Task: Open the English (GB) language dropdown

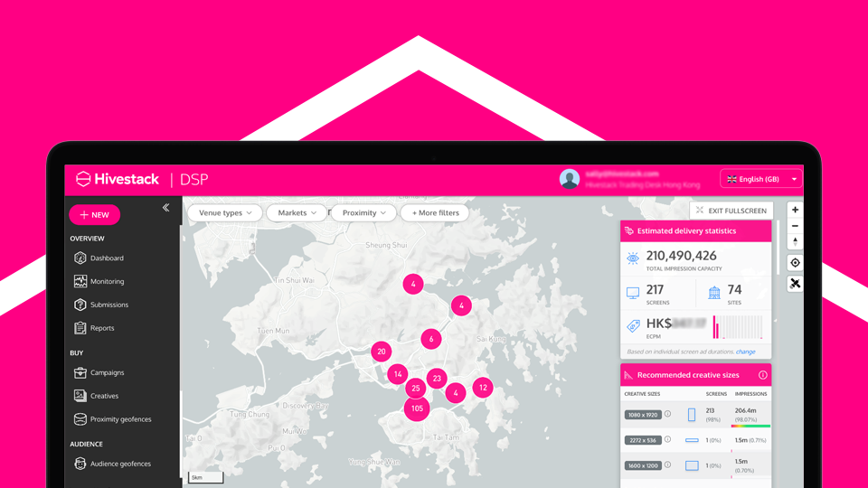Action: 761,179
